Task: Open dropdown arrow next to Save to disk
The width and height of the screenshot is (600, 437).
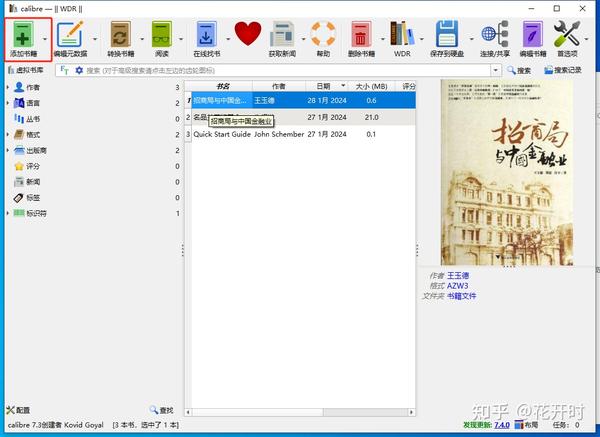Action: [471, 39]
